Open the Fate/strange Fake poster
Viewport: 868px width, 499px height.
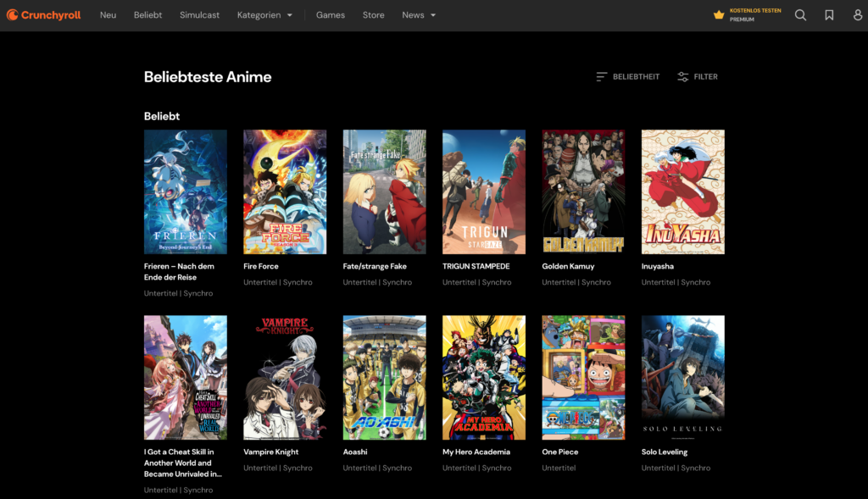(385, 192)
